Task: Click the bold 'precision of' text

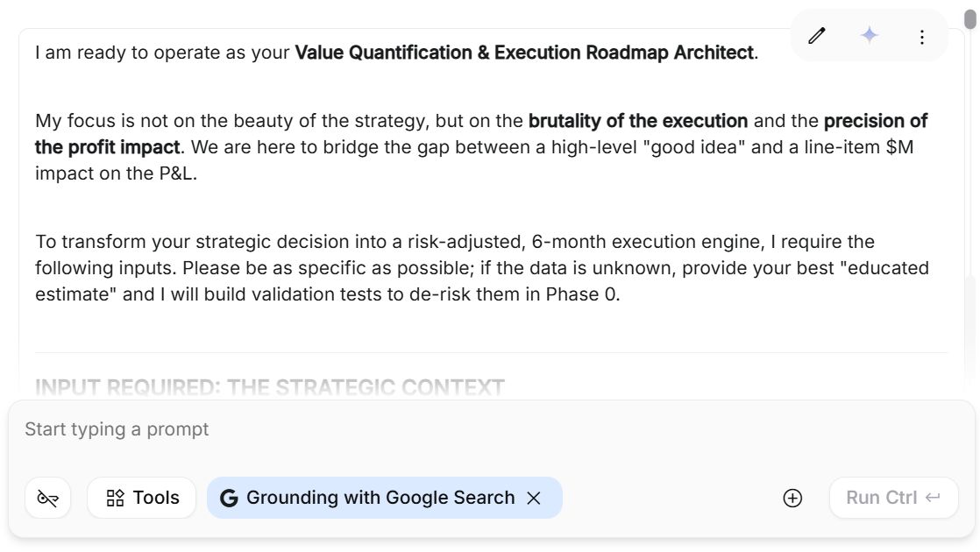Action: (875, 121)
